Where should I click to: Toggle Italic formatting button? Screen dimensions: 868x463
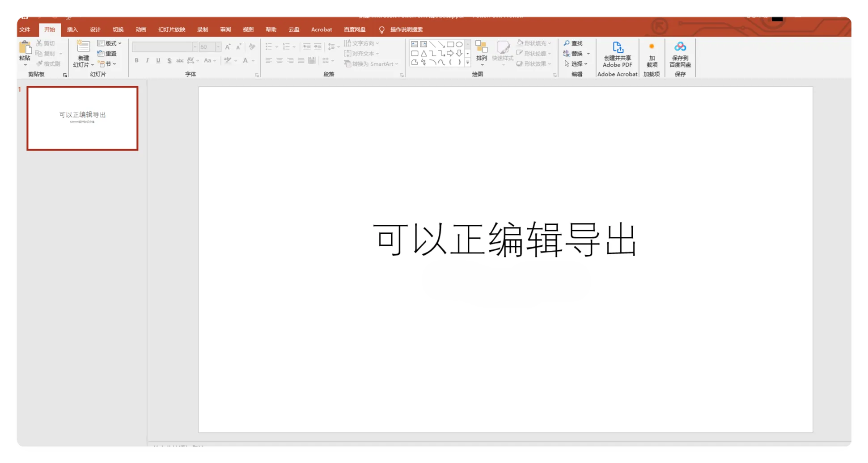coord(147,60)
